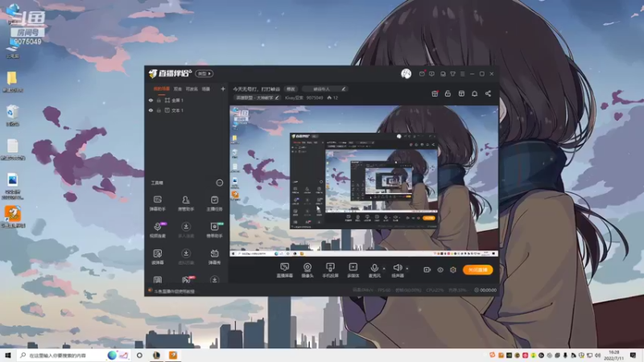Image resolution: width=644 pixels, height=362 pixels.
Task: Select the active orange scene tab
Action: click(162, 88)
